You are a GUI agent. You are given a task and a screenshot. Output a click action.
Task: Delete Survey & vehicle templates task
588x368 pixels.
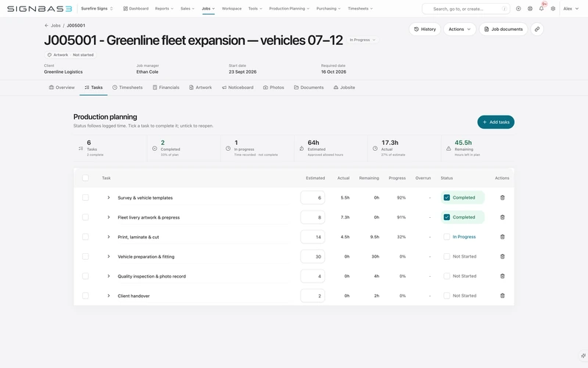(502, 197)
